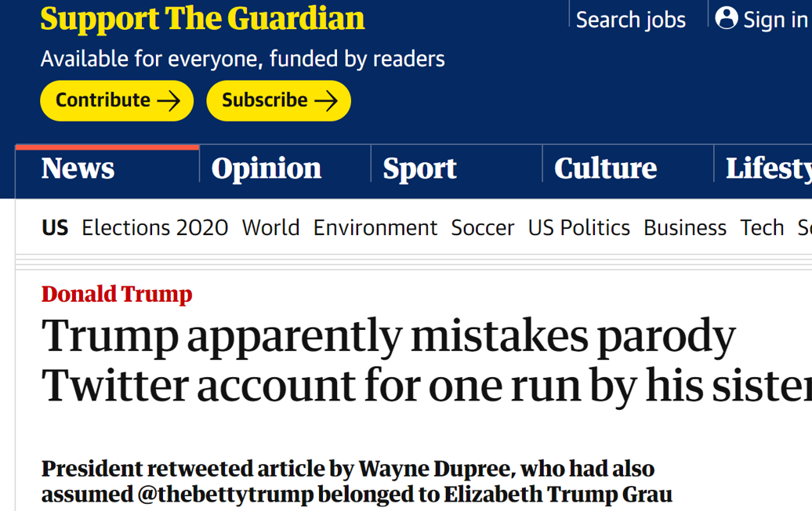Navigate to the Soccer subsection
The height and width of the screenshot is (511, 812).
(482, 228)
